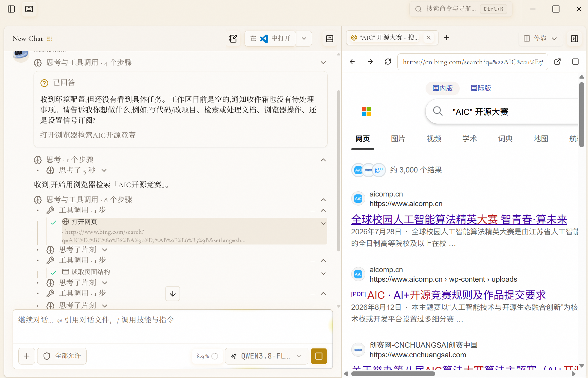The height and width of the screenshot is (378, 588).
Task: Select the 视频 search tab
Action: (434, 139)
